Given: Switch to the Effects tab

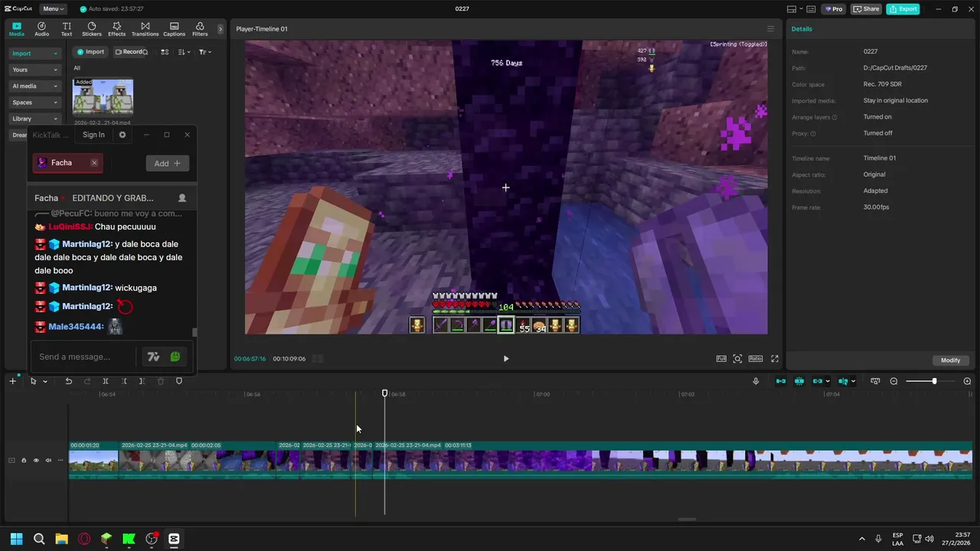Looking at the screenshot, I should [x=116, y=29].
